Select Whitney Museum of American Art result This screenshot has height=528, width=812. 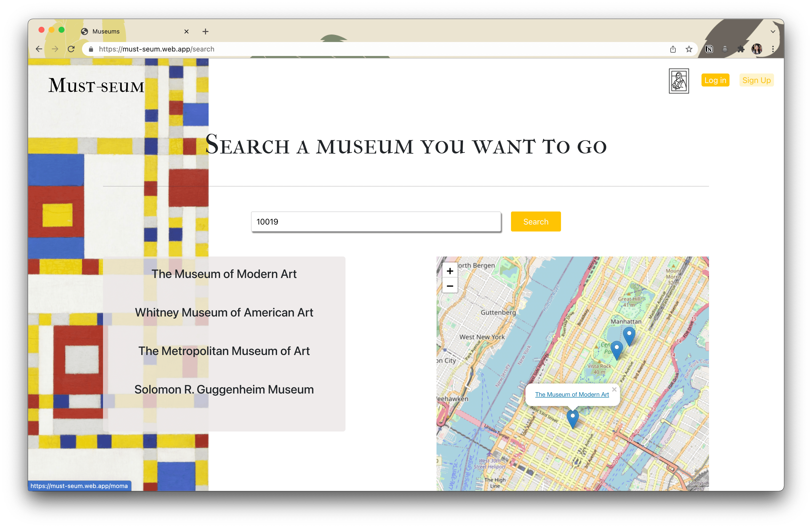(x=224, y=312)
